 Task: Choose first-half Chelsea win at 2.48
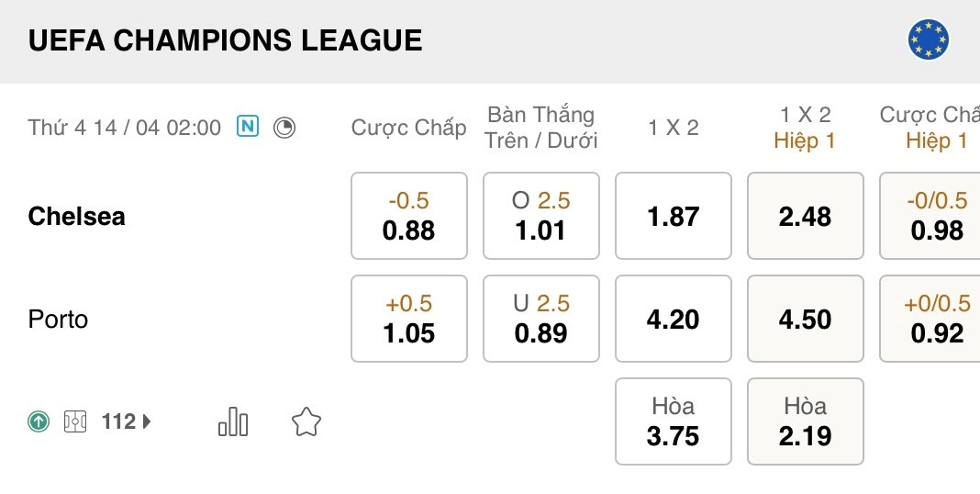click(805, 216)
